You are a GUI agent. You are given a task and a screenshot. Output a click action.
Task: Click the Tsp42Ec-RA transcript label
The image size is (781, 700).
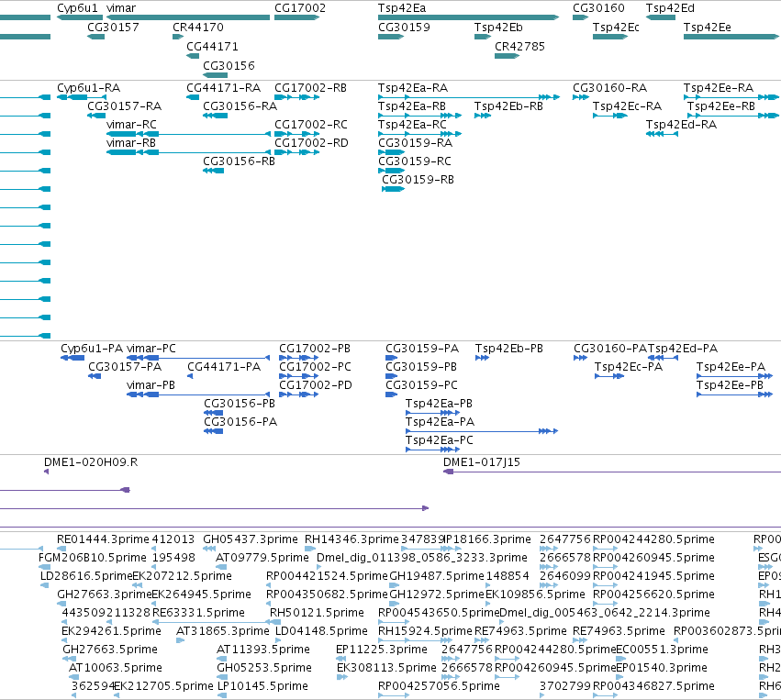click(627, 106)
